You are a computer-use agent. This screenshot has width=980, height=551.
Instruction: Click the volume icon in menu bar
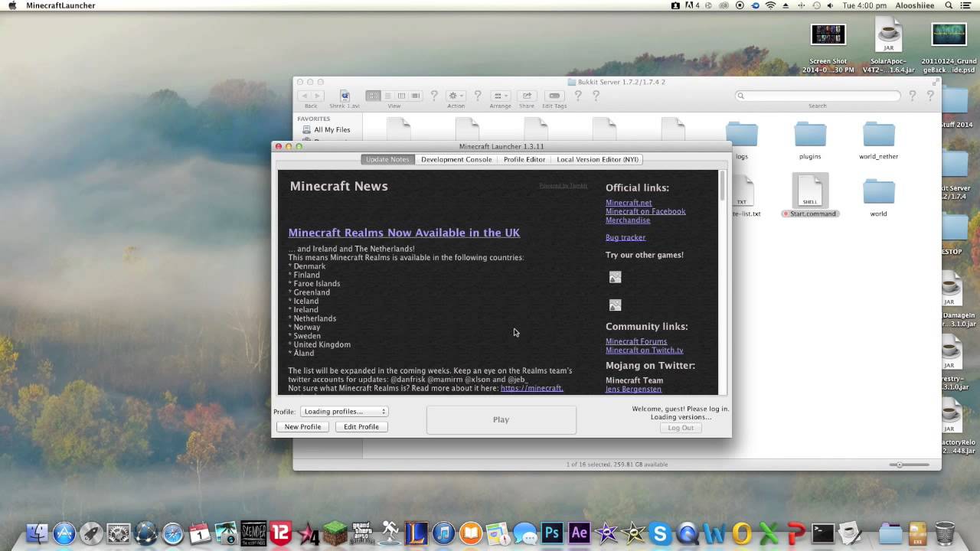click(x=832, y=5)
